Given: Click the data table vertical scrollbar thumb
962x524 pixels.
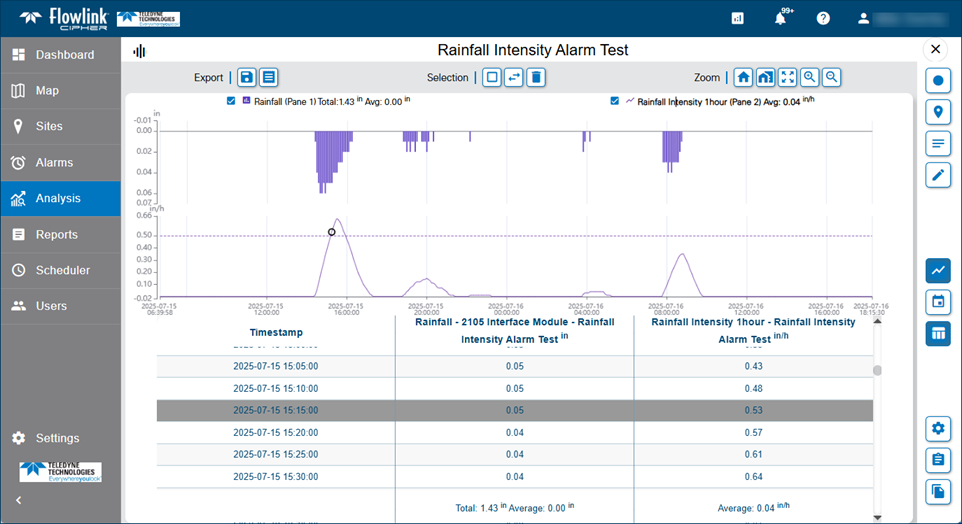Looking at the screenshot, I should pyautogui.click(x=878, y=371).
